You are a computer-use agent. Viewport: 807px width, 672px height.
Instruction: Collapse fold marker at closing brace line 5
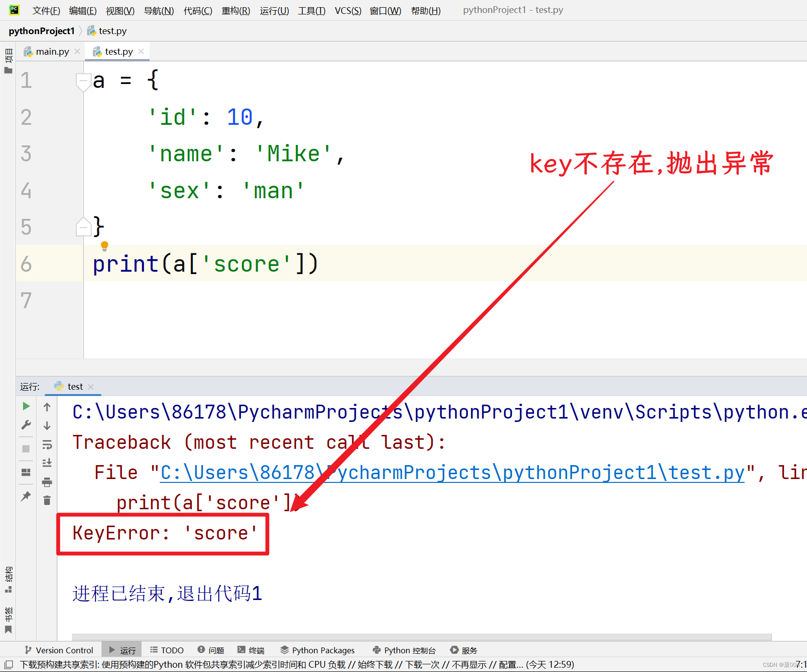tap(83, 227)
